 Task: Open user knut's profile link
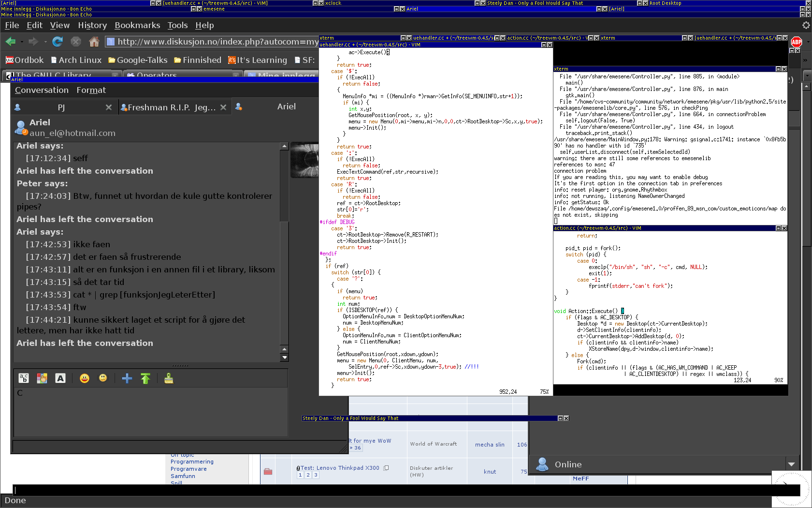tap(490, 472)
